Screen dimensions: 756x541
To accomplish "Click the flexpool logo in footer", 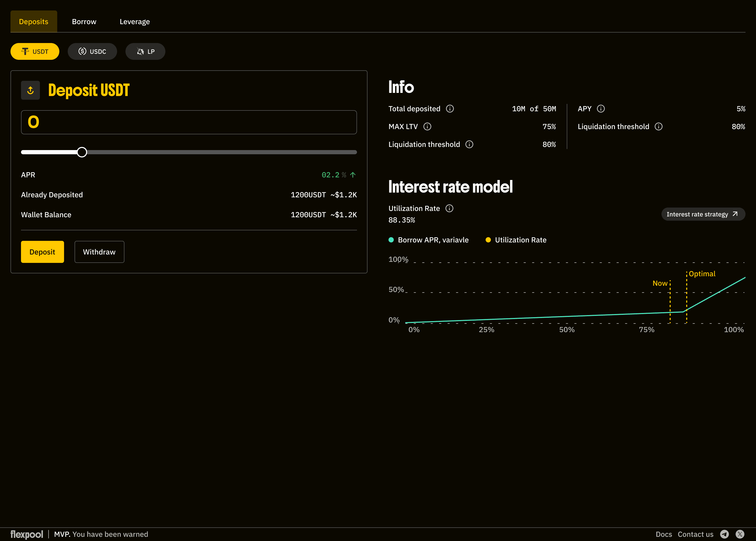I will (x=27, y=534).
